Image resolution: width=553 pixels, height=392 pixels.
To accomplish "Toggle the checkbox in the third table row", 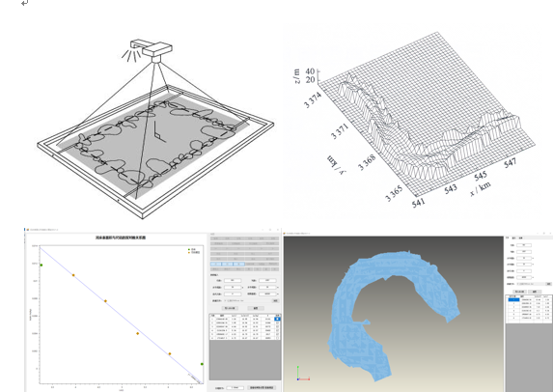I will (278, 326).
